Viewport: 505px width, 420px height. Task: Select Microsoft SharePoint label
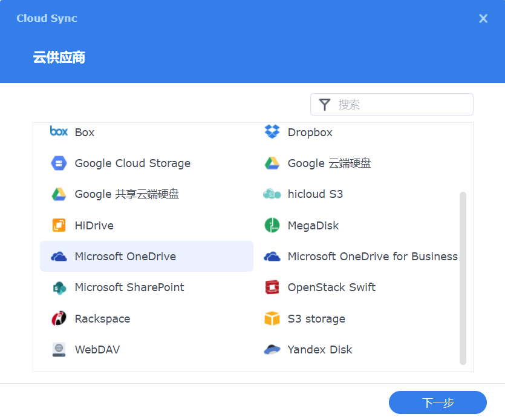[x=129, y=287]
